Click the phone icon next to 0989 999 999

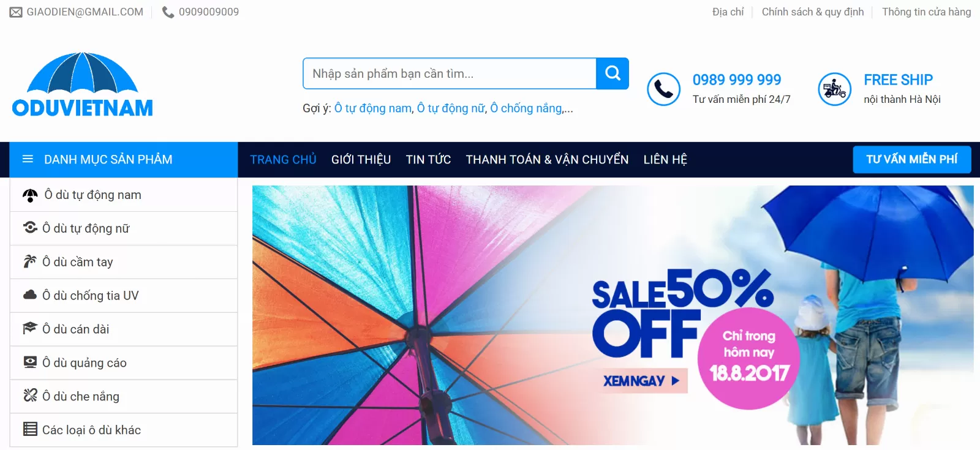tap(663, 89)
